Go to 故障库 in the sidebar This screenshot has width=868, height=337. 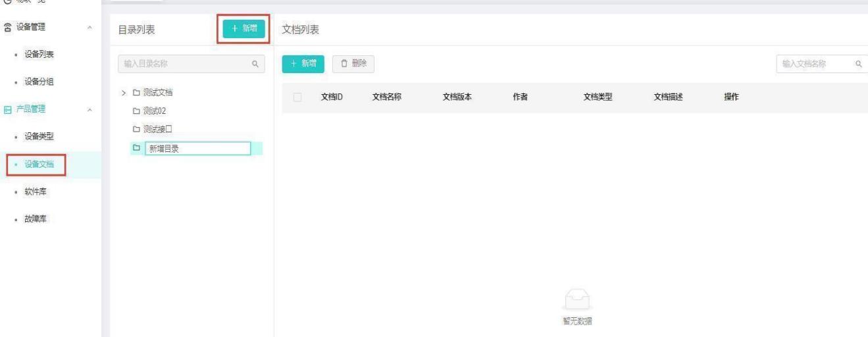[38, 219]
